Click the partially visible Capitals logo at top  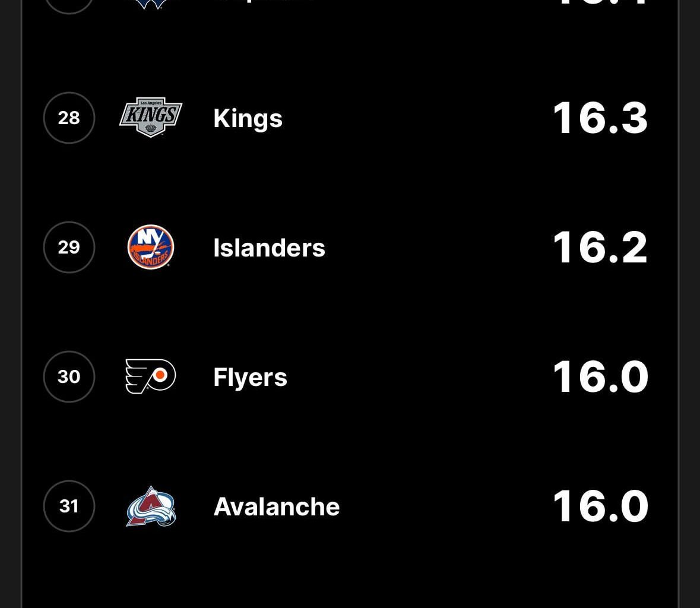pyautogui.click(x=151, y=3)
